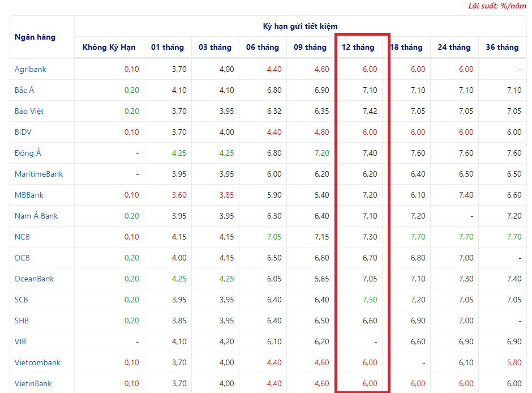Open the Bắc Á bank link

pyautogui.click(x=24, y=90)
